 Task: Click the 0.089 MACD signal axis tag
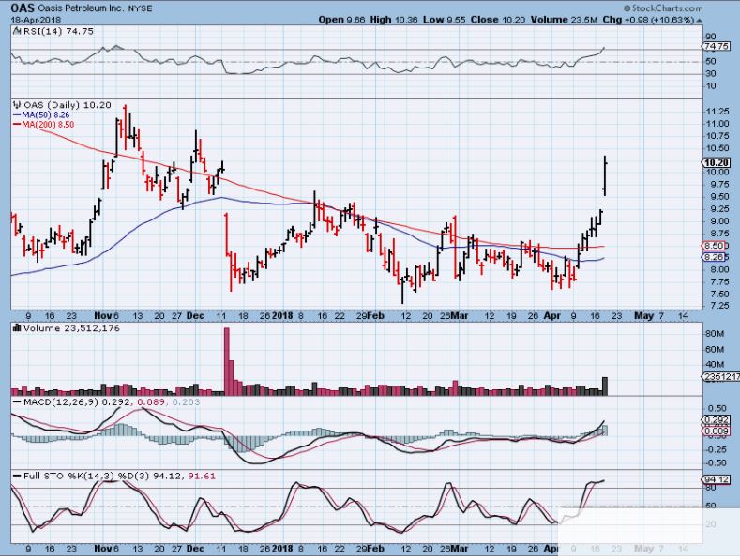point(715,431)
